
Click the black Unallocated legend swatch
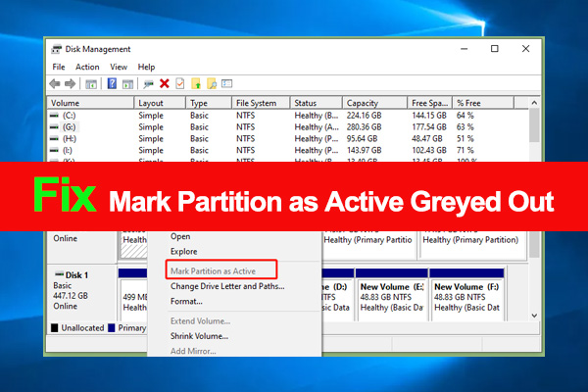54,328
